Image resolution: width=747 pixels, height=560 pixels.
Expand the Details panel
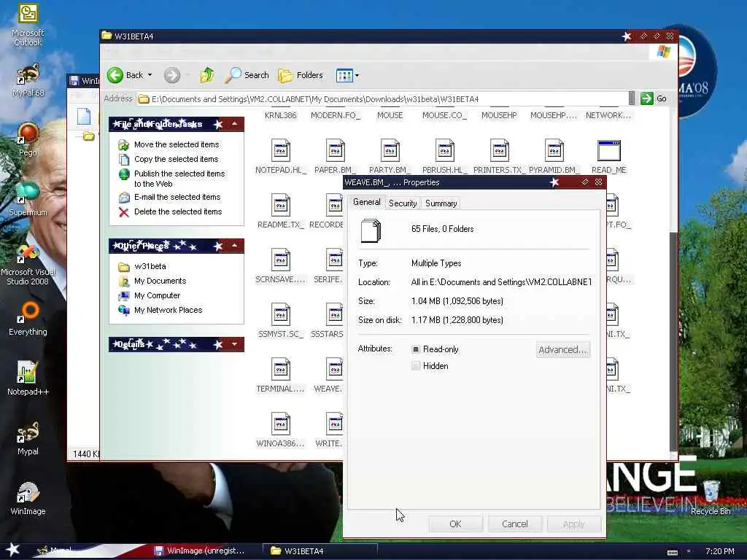tap(234, 344)
